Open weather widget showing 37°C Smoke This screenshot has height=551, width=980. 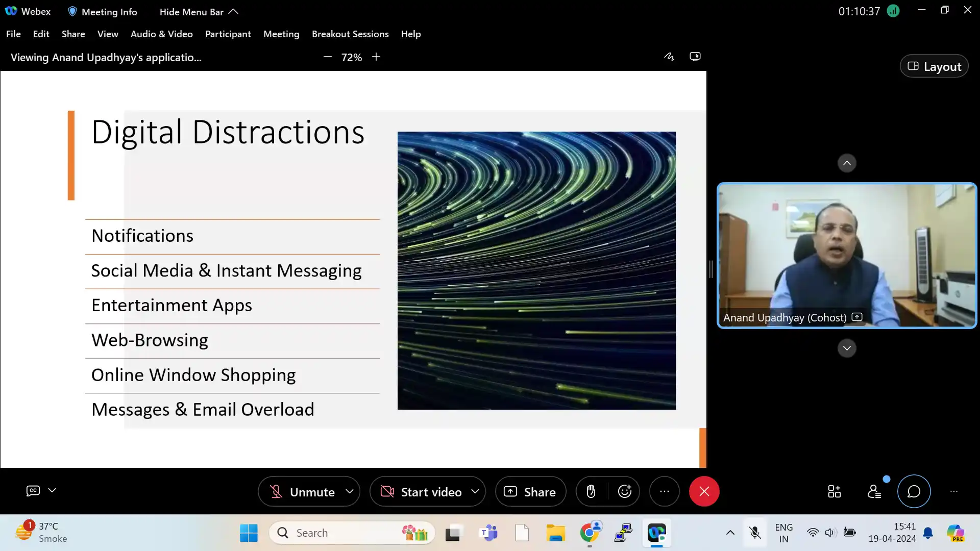point(41,532)
